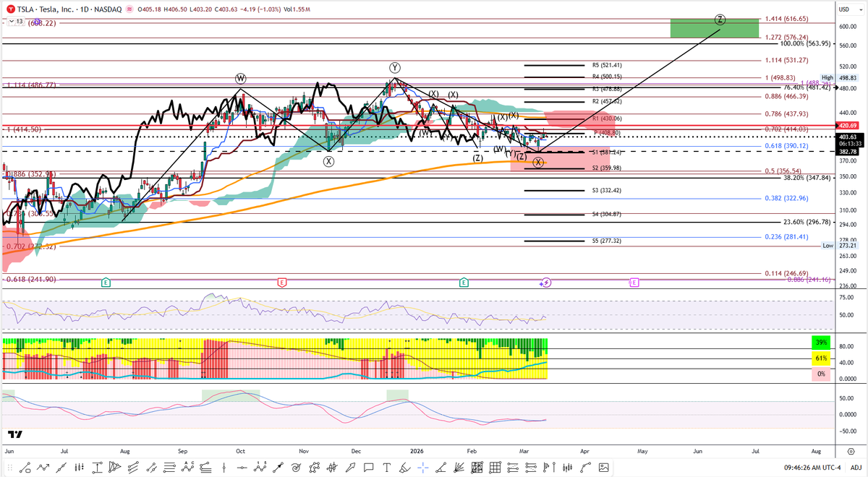Click the circled Y wave label

(395, 68)
